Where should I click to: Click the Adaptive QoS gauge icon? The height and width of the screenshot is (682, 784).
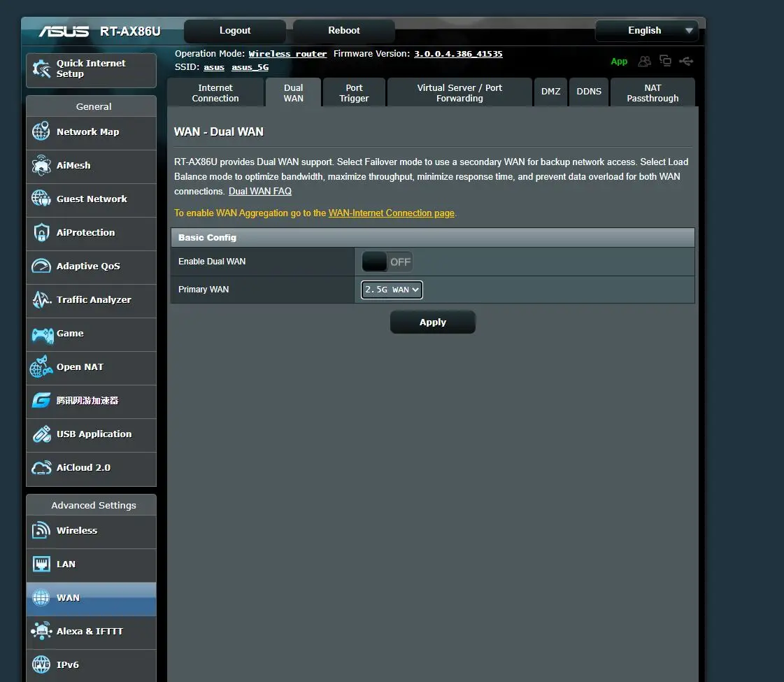click(41, 266)
